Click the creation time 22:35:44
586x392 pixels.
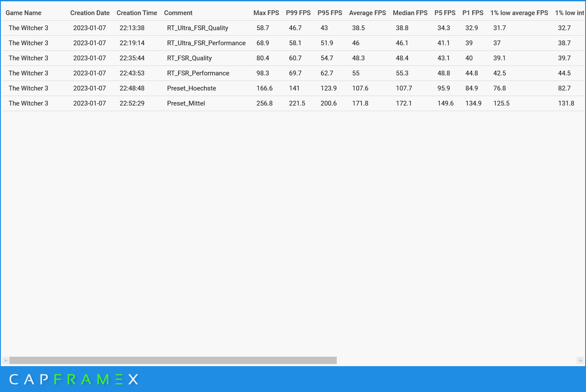[132, 58]
